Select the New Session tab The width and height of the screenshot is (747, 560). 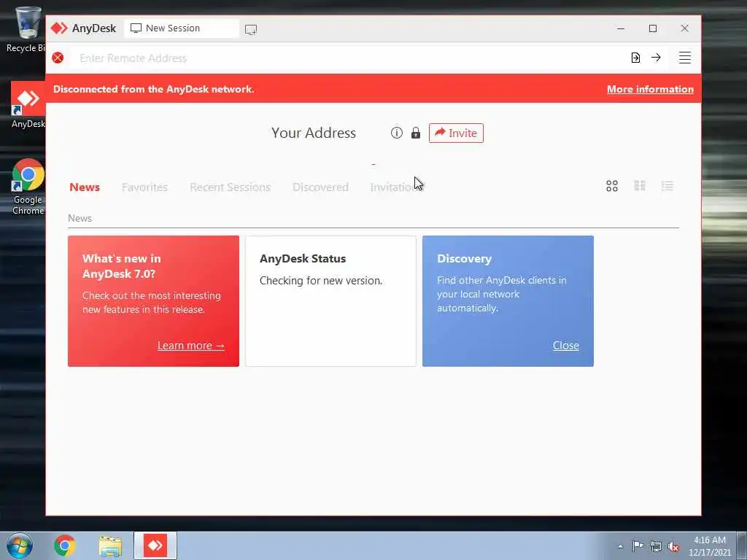[x=182, y=28]
